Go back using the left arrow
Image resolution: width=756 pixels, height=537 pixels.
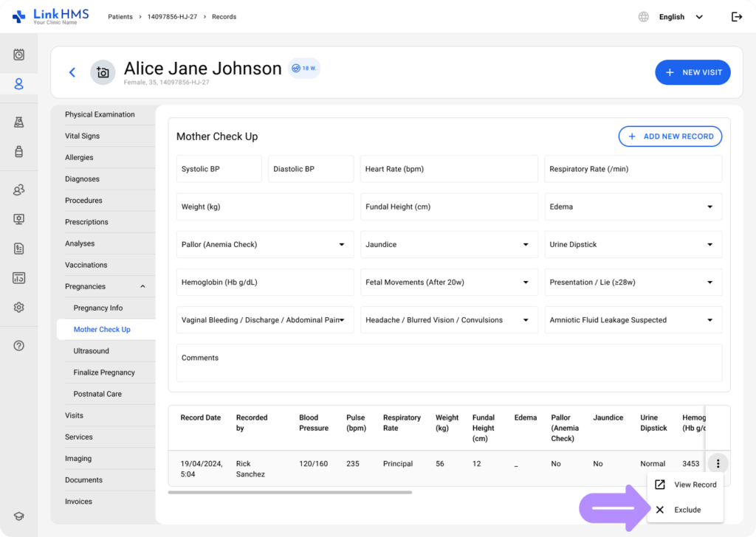pyautogui.click(x=72, y=72)
